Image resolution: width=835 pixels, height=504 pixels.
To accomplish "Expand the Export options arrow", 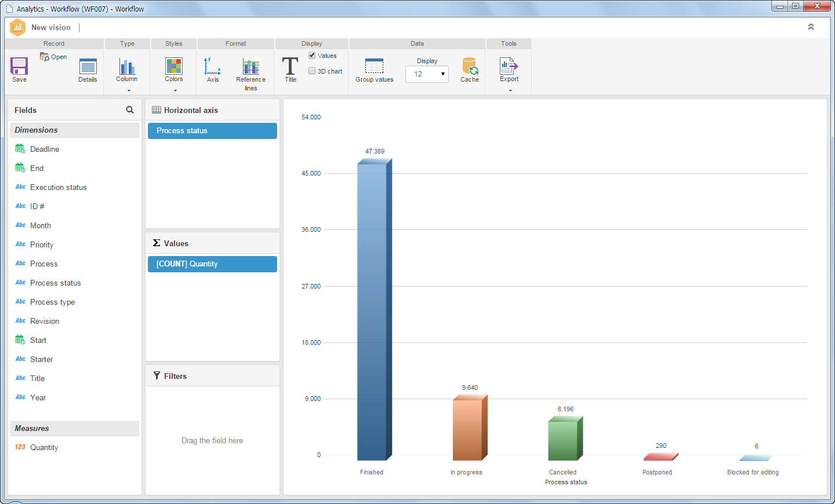I will tap(510, 90).
